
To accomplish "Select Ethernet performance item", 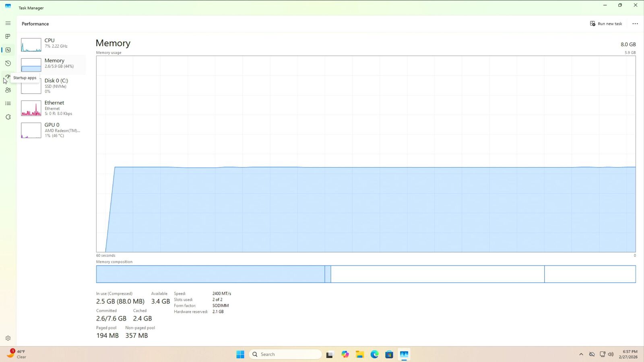I will pos(52,108).
